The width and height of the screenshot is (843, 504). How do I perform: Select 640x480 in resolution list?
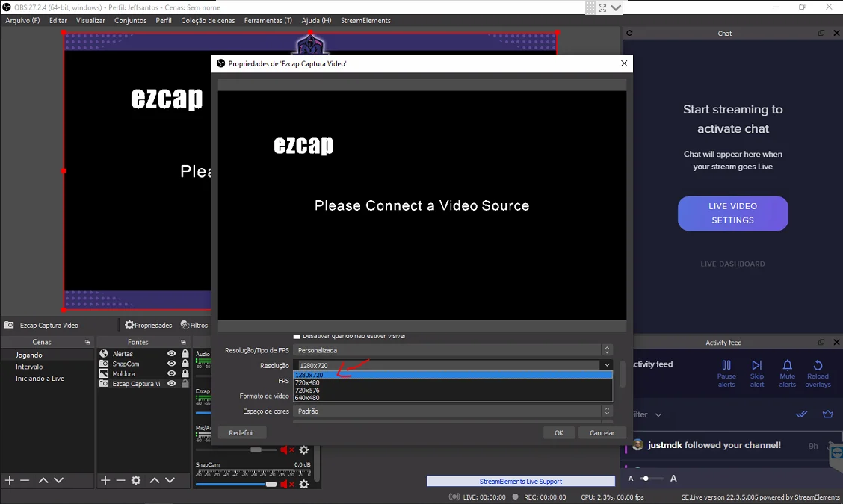tap(453, 398)
